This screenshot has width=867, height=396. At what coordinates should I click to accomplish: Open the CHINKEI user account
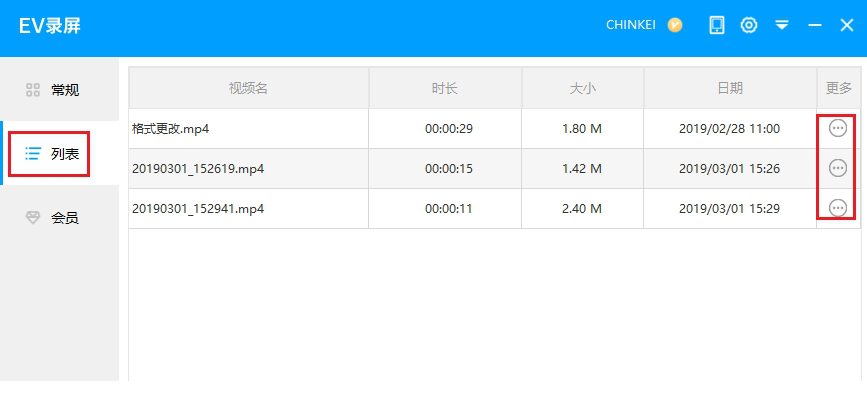(x=631, y=25)
